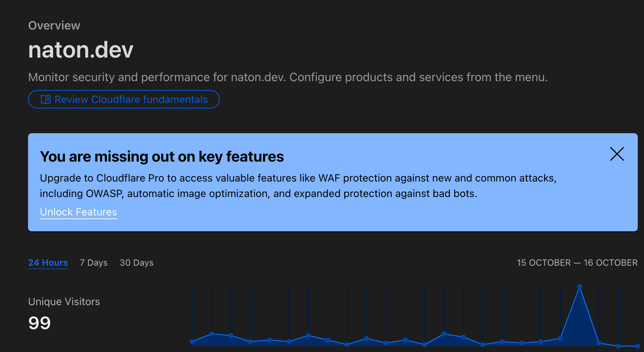Click the leftmost data point on the chart

pyautogui.click(x=192, y=342)
